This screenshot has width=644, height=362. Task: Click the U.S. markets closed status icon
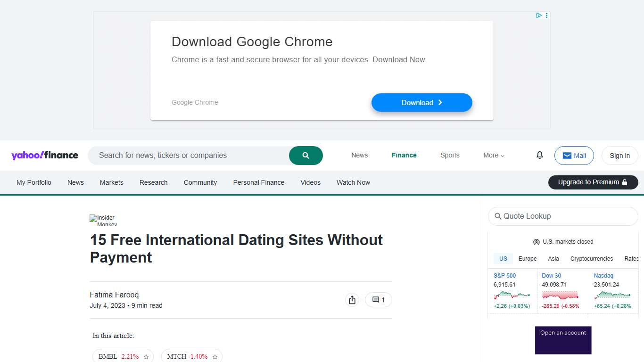[x=536, y=241]
